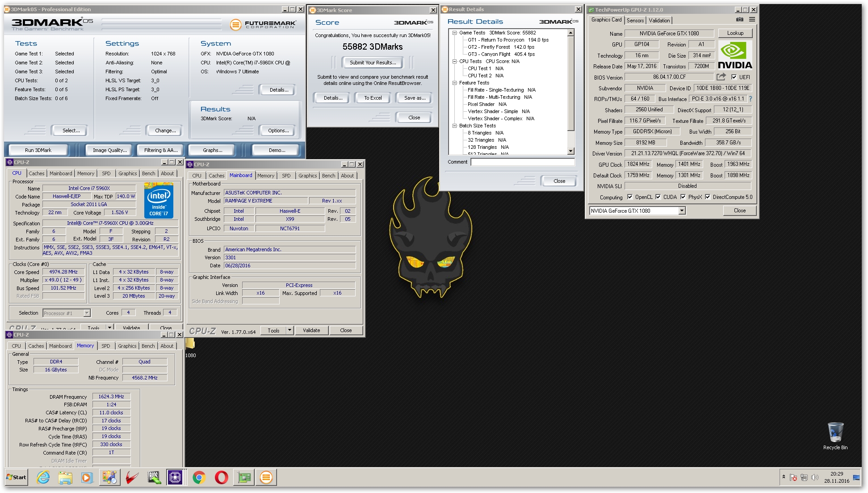
Task: Click the Result Details scrollbar up arrow
Action: (x=570, y=33)
